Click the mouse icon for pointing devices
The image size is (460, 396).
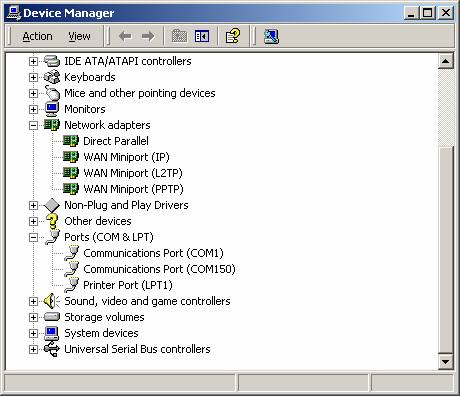(x=52, y=93)
